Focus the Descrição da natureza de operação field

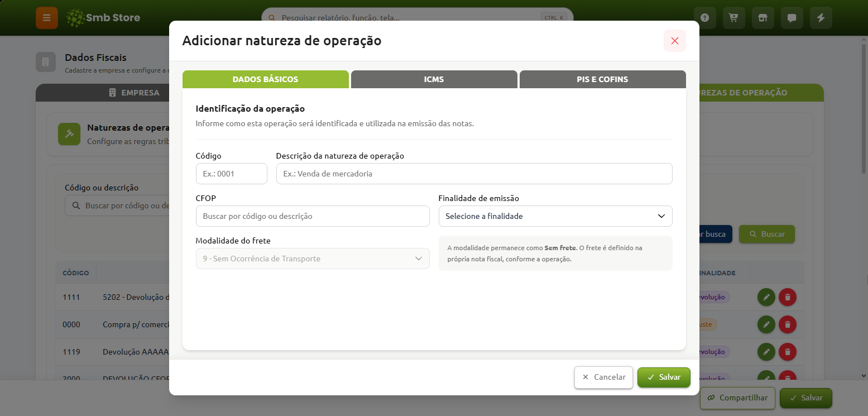[x=474, y=174]
